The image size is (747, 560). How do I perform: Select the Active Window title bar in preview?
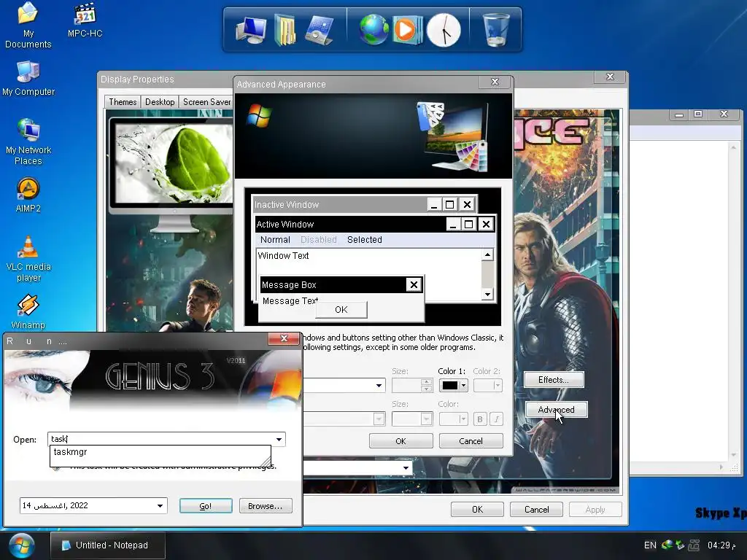pos(350,225)
